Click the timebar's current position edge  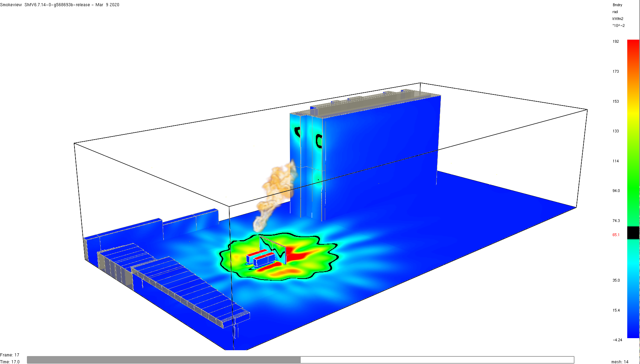(300, 360)
